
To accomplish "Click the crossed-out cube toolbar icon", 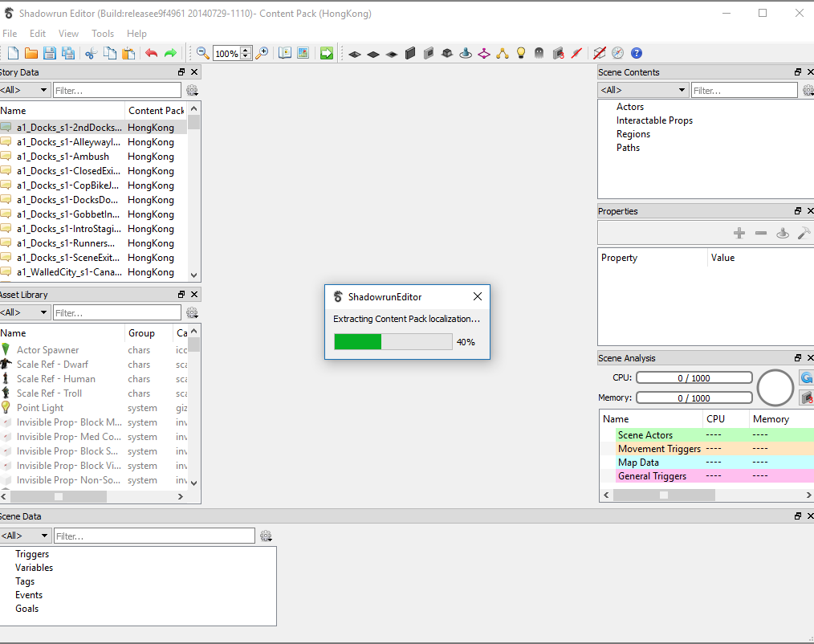I will pos(599,53).
